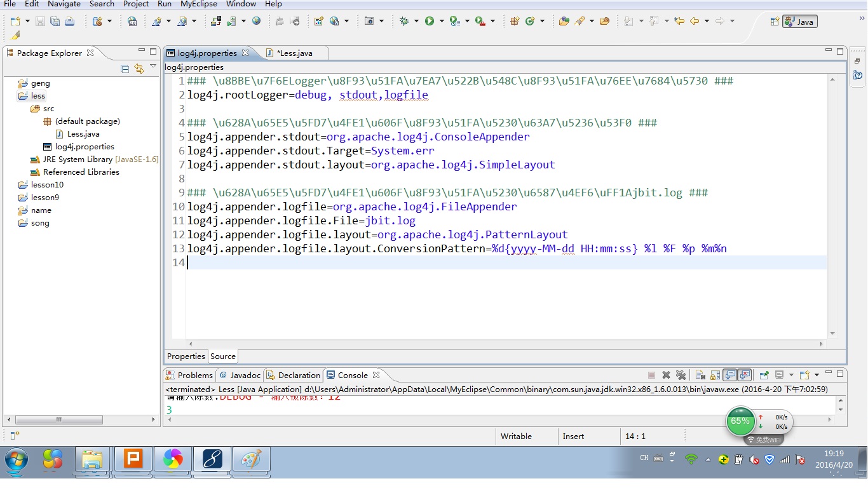Viewport: 868px width, 488px height.
Task: Click the Debug bug icon
Action: point(404,22)
